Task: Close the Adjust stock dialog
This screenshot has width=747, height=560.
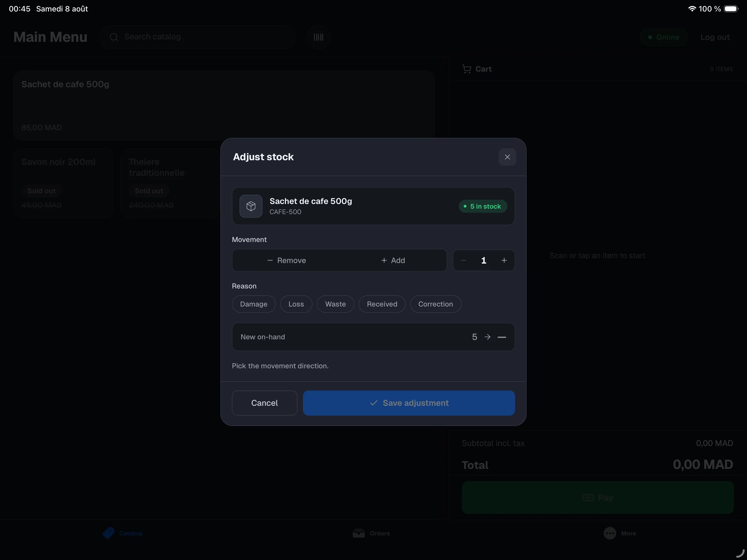Action: (507, 157)
